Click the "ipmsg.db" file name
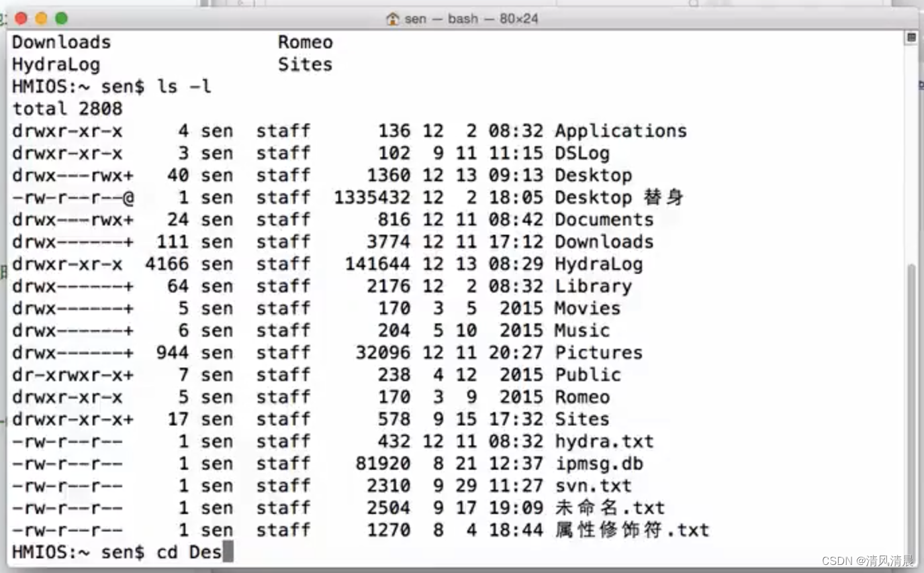 pos(598,463)
